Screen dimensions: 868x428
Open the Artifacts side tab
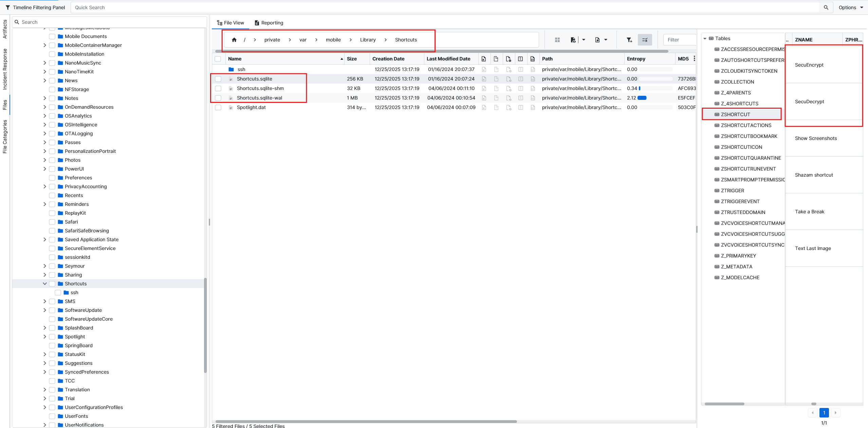pyautogui.click(x=5, y=29)
